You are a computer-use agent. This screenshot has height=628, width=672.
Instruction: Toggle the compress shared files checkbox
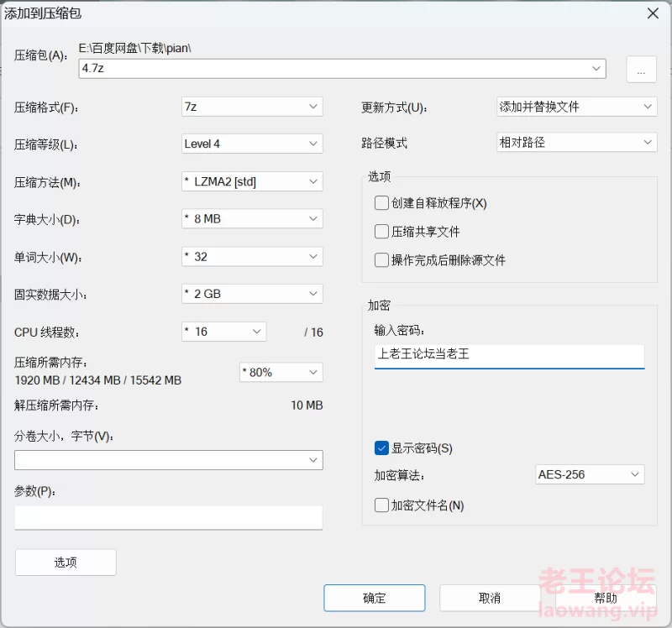point(382,232)
